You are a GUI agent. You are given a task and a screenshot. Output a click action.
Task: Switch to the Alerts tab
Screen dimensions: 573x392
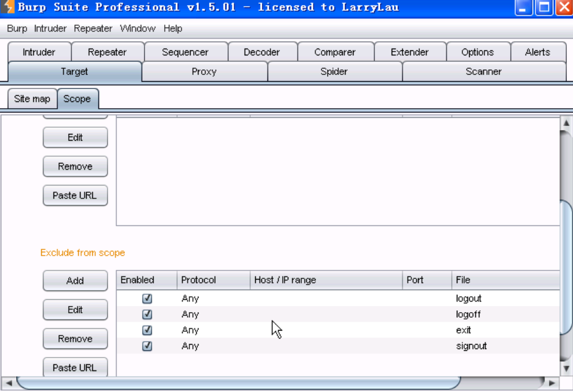coord(537,52)
